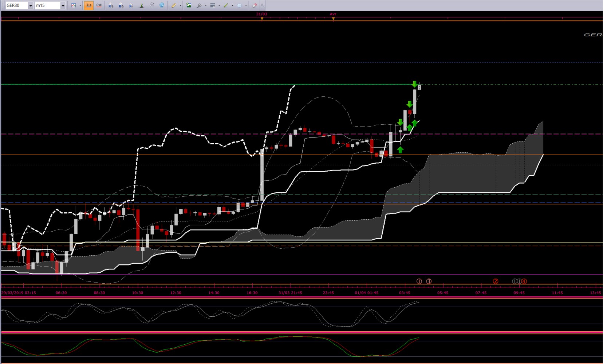Viewport: 603px width, 364px height.
Task: Click the GER30 symbol text field
Action: point(17,5)
